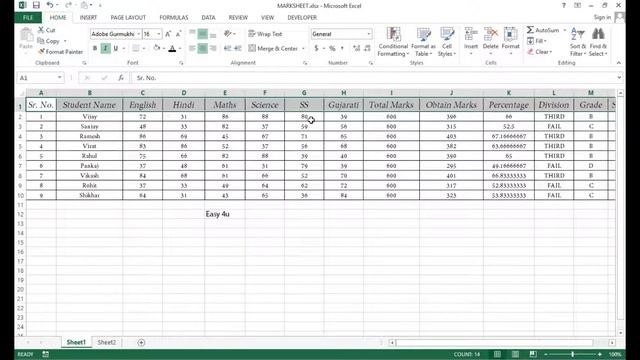Toggle Bold formatting
This screenshot has width=640, height=360.
[95, 48]
